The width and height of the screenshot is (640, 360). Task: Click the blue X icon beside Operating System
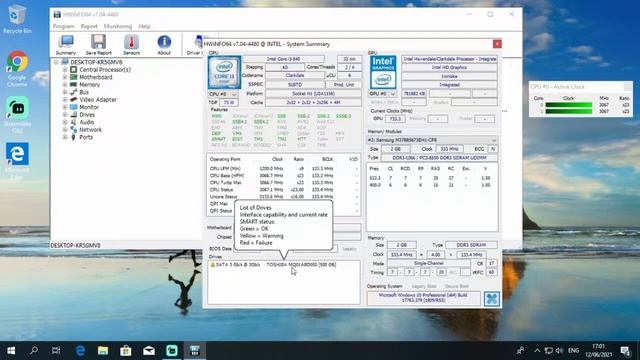click(x=491, y=299)
